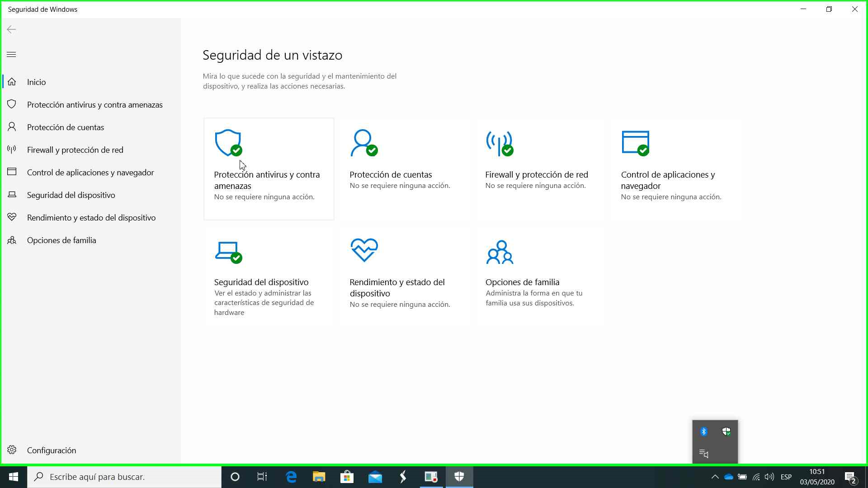Click the gear icon beside Configuración

[x=12, y=450]
